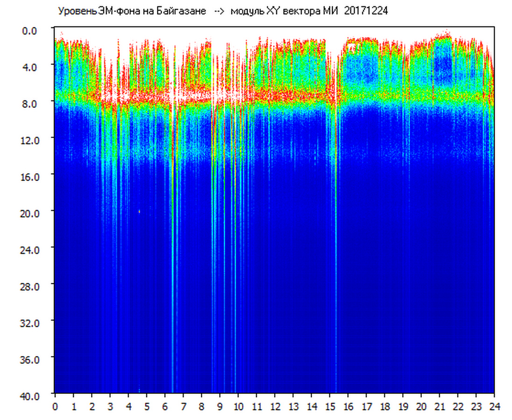The image size is (512, 420).
Task: Click hour 18 on the horizontal axis
Action: (x=384, y=406)
